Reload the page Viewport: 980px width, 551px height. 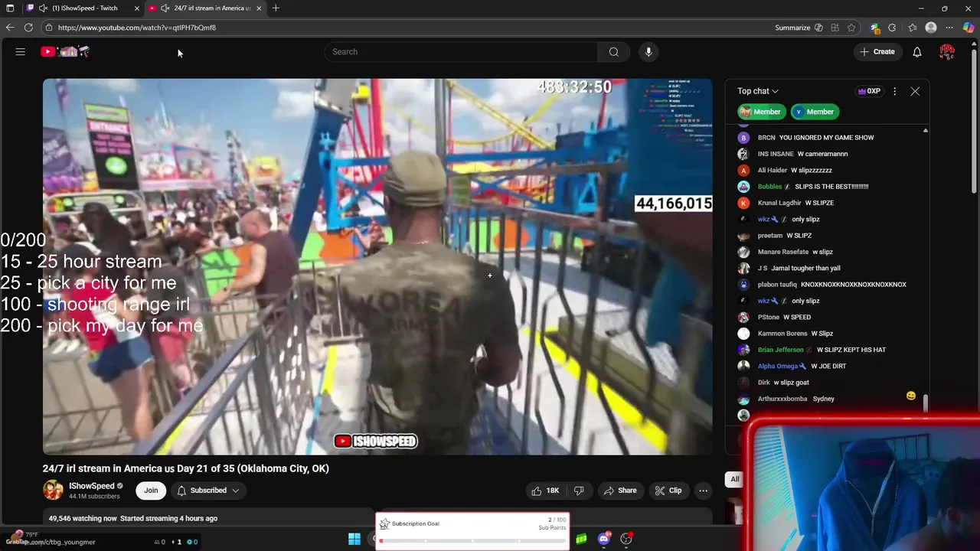point(28,28)
